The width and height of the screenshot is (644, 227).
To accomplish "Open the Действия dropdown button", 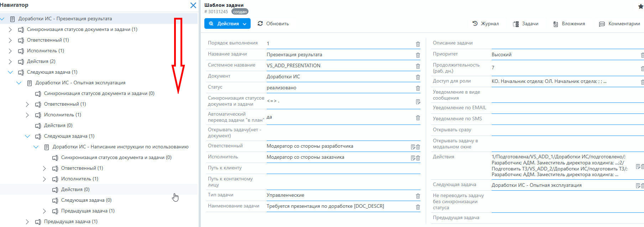I will pos(227,24).
